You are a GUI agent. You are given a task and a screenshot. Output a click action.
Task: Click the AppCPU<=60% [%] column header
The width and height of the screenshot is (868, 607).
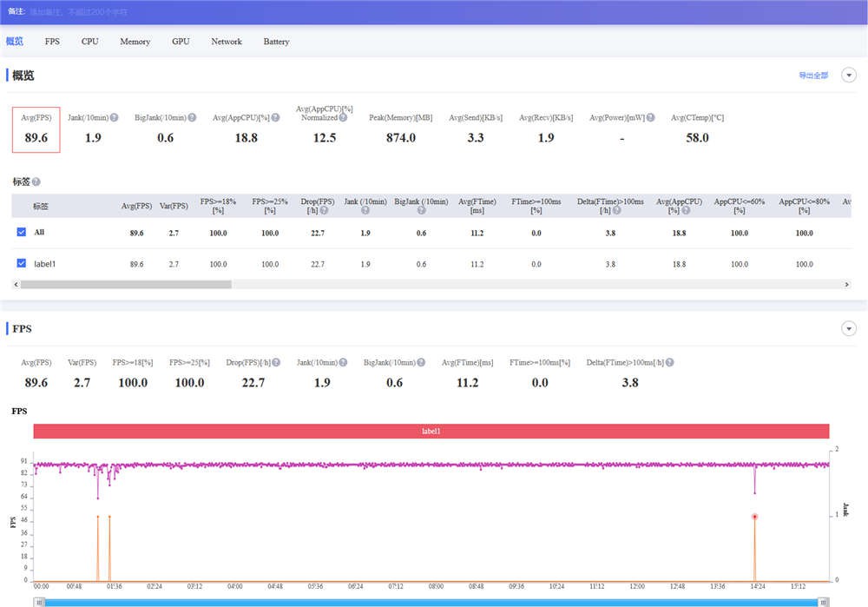pyautogui.click(x=740, y=206)
